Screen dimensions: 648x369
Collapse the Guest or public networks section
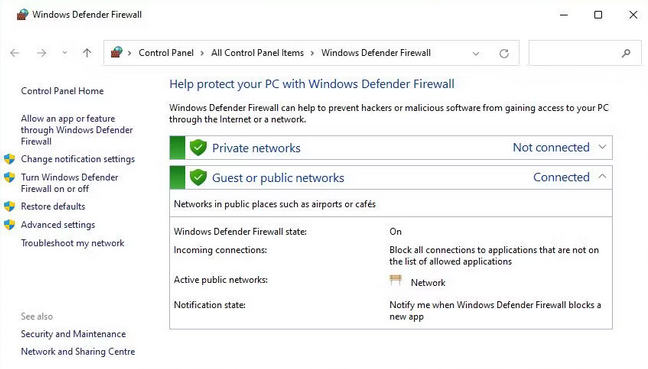tap(603, 176)
